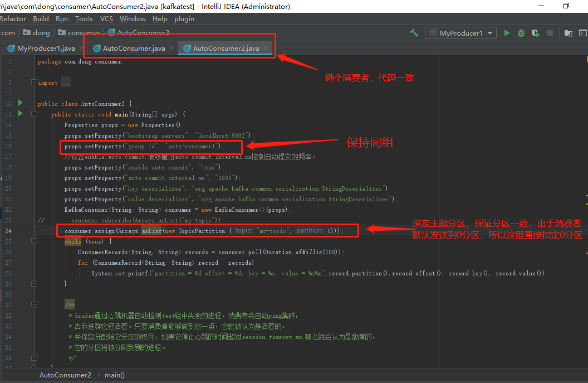Click the asList call on line 24
The width and height of the screenshot is (588, 383).
(x=151, y=231)
